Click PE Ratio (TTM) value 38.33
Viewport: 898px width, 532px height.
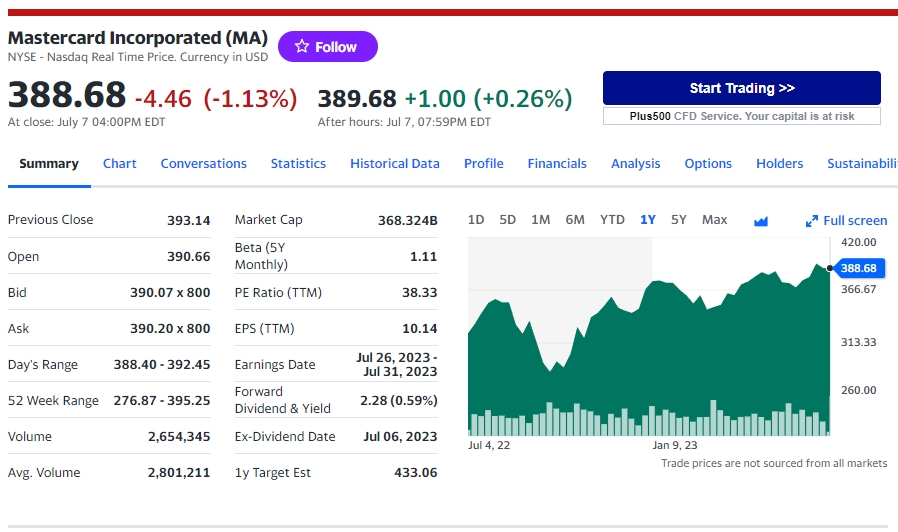tap(419, 293)
